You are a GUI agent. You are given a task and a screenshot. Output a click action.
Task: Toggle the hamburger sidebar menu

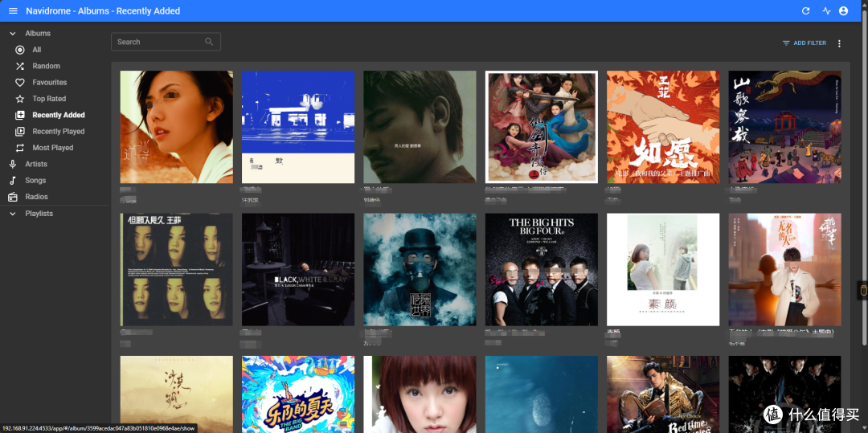coord(13,11)
